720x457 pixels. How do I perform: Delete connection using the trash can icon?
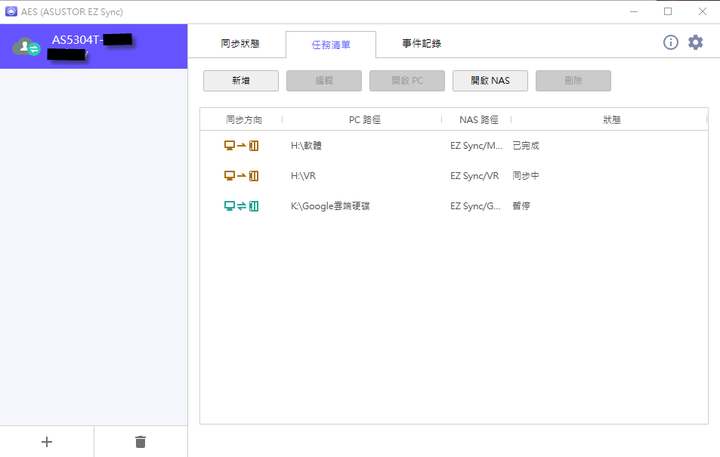[141, 442]
